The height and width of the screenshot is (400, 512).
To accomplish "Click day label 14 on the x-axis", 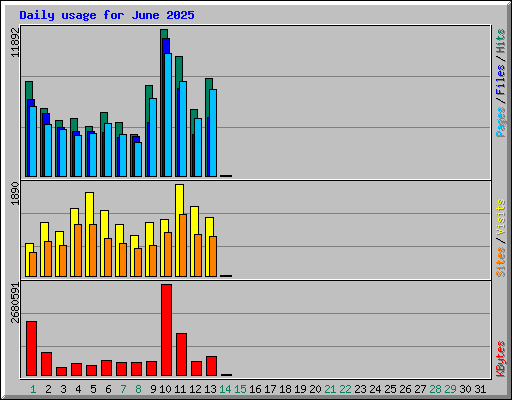I will coord(225,389).
